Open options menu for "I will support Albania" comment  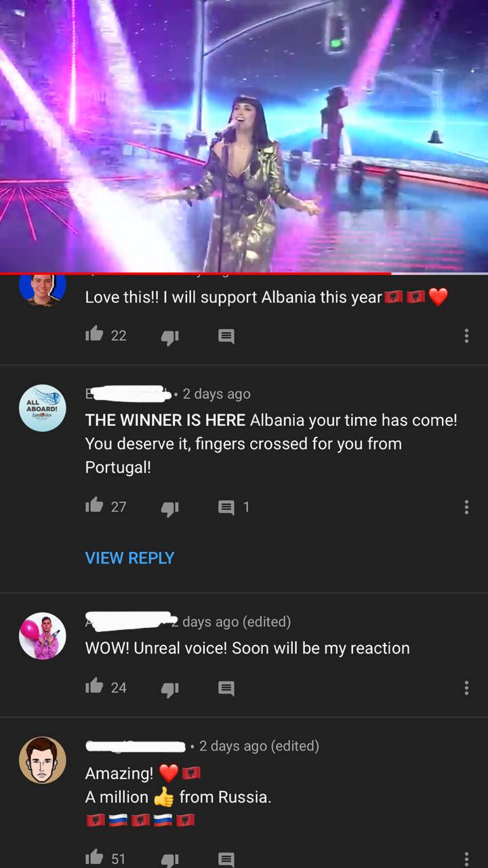pos(466,336)
